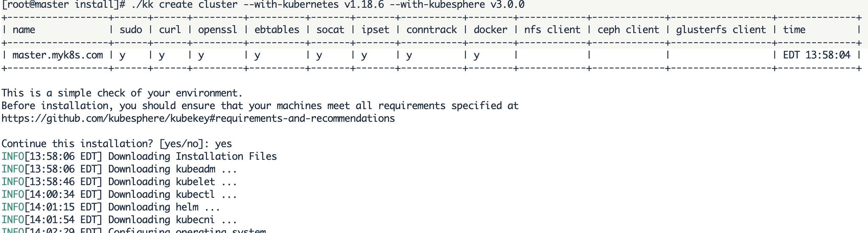Click the 'ebtables' column header
Viewport: 868px width, 233px height.
pyautogui.click(x=277, y=30)
